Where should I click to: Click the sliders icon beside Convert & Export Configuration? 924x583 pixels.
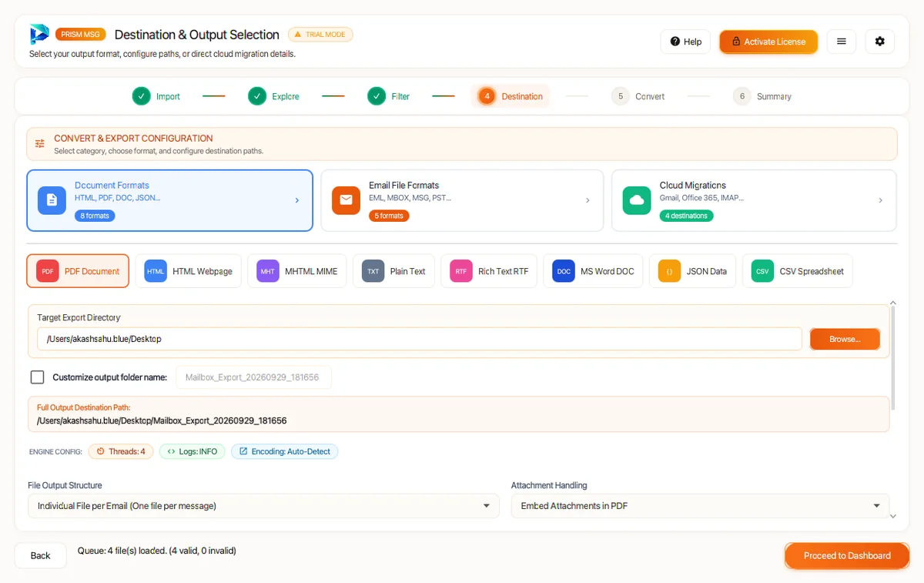[40, 144]
